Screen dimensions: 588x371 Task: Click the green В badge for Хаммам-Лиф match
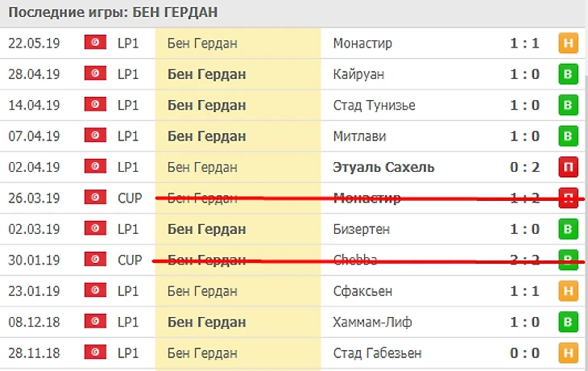tap(569, 322)
